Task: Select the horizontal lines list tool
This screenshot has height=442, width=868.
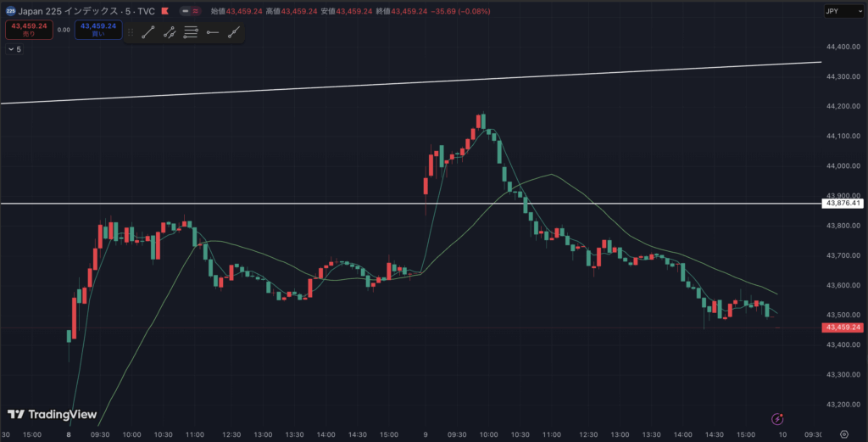Action: tap(191, 31)
